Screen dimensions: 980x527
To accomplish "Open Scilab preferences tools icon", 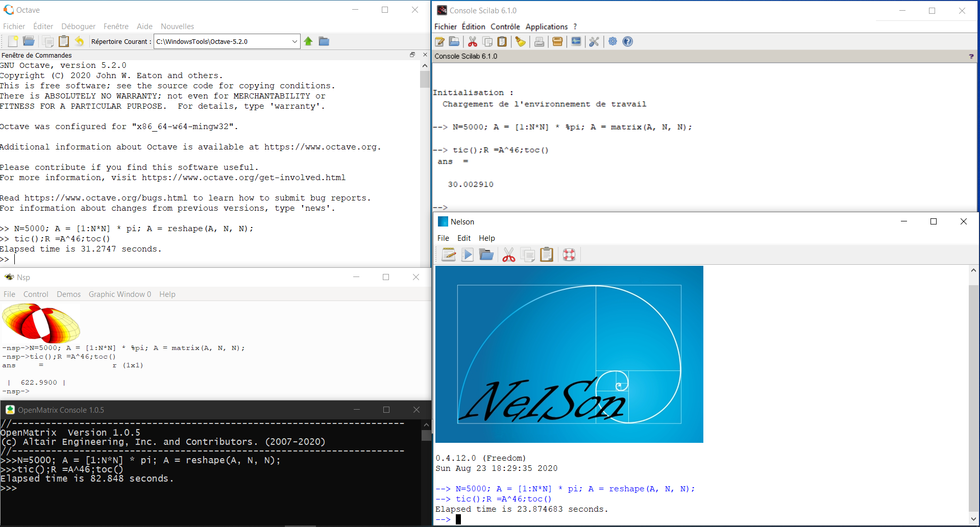I will click(594, 42).
